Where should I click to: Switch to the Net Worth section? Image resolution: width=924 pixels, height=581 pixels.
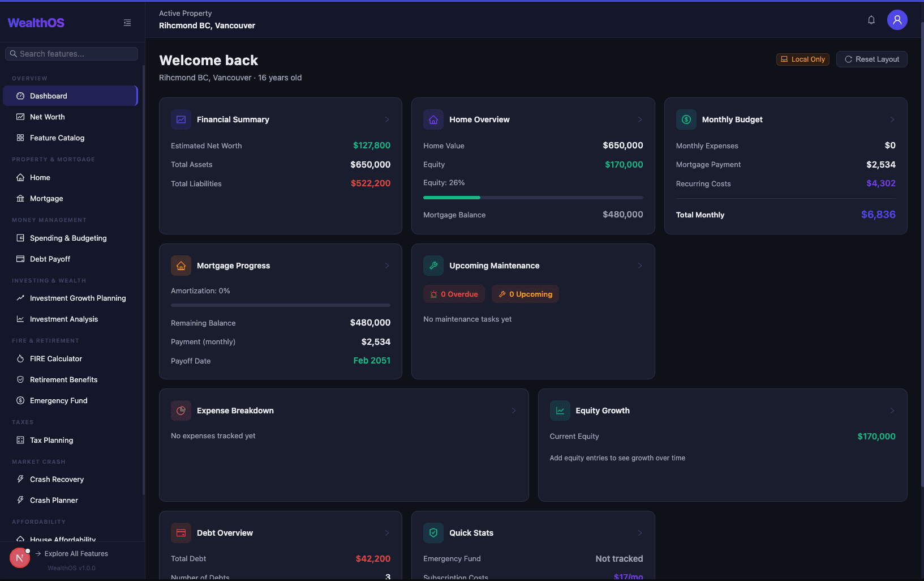[48, 117]
